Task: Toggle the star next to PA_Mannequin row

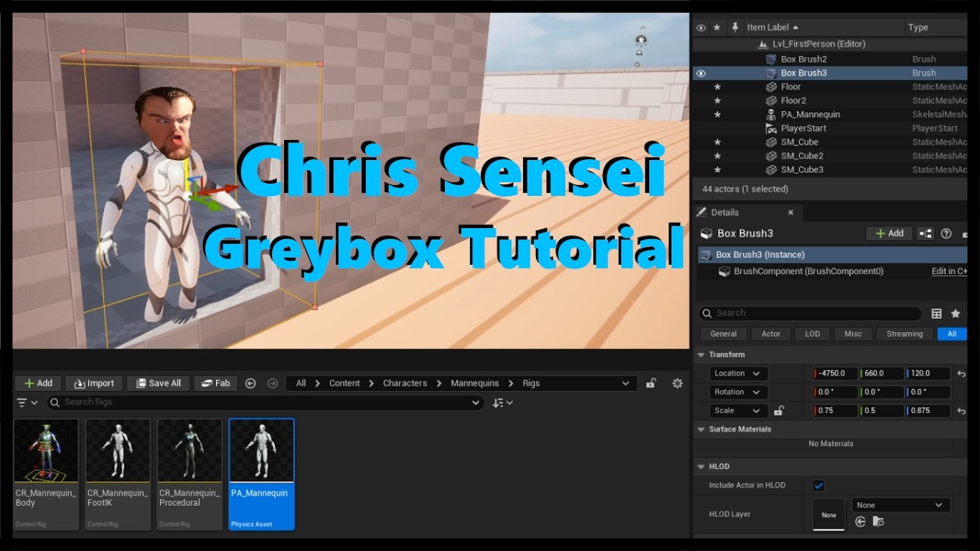Action: [x=717, y=114]
